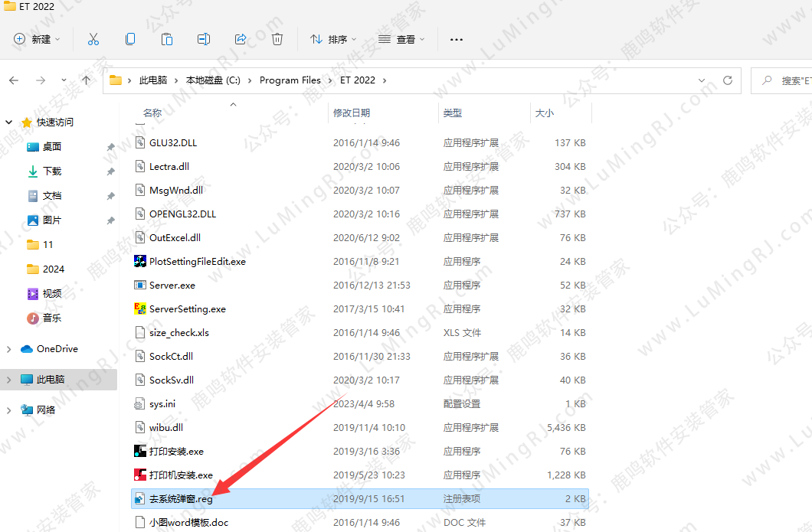Screen dimensions: 812x532
Task: Click the Delete trash can icon
Action: 277,39
